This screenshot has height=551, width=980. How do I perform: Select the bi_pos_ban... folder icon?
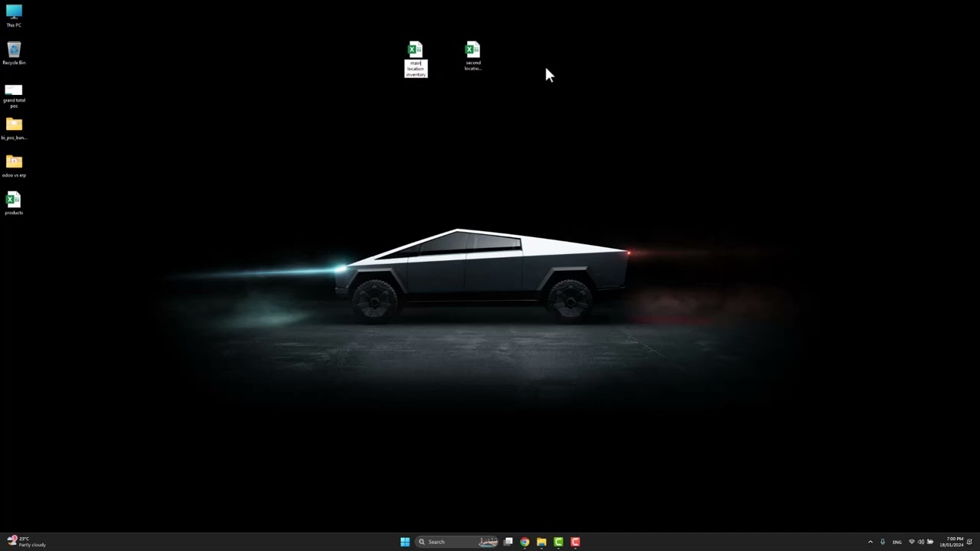(x=14, y=124)
